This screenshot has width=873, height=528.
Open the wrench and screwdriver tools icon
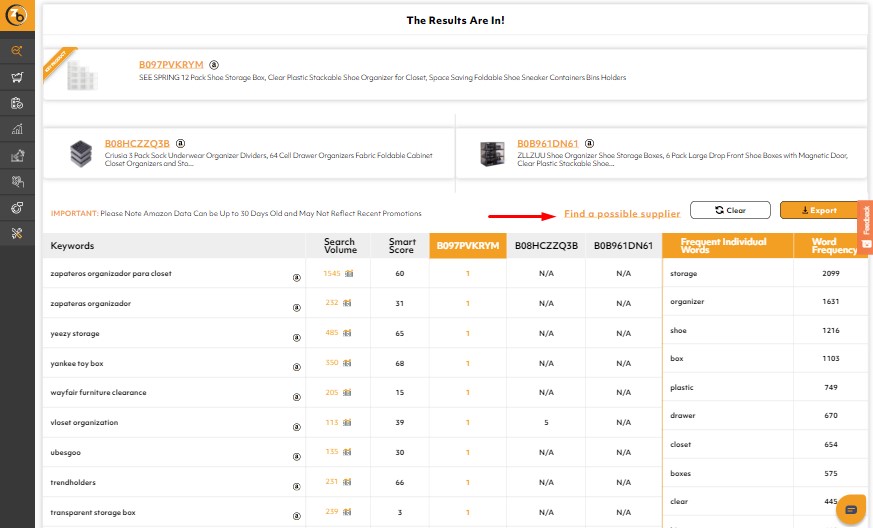pos(17,233)
